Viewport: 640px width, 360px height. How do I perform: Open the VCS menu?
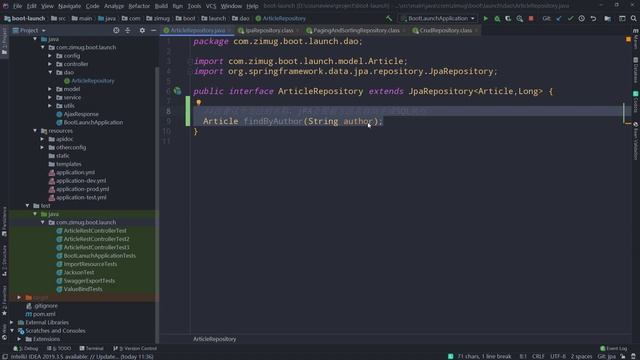211,6
